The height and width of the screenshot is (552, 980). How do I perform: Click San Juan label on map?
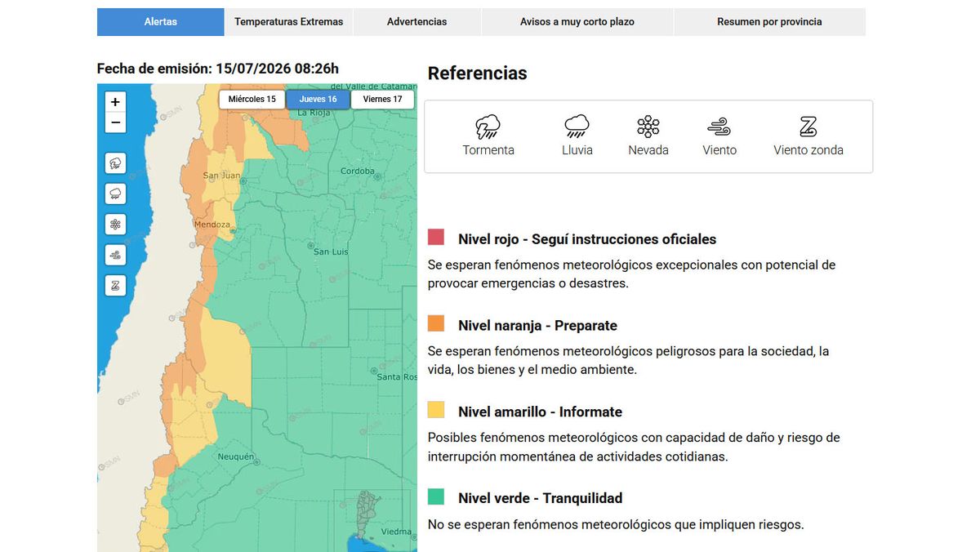pyautogui.click(x=221, y=176)
